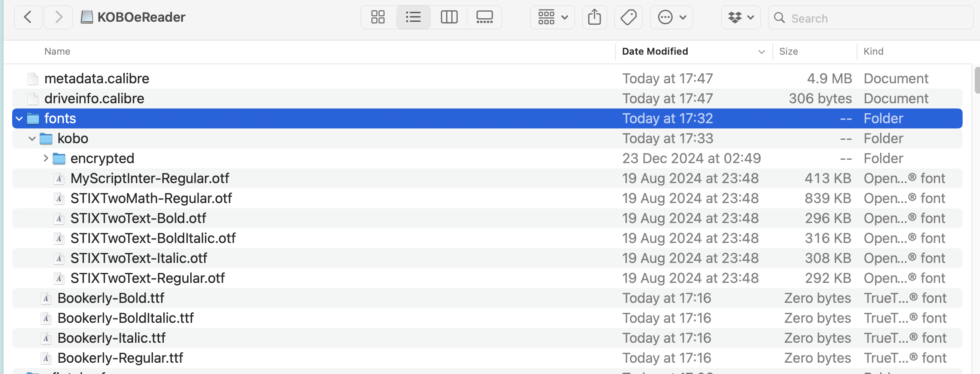Open the Group By dropdown
Viewport: 980px width, 374px height.
point(553,17)
